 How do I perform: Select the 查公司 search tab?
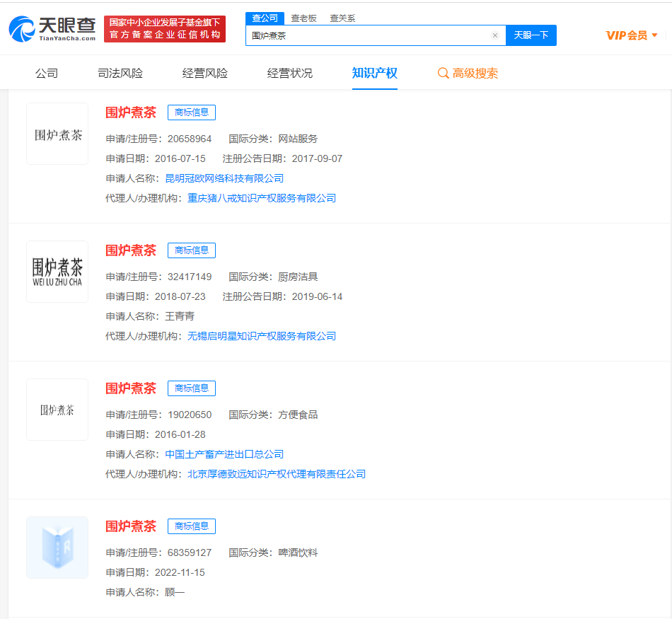(x=265, y=18)
